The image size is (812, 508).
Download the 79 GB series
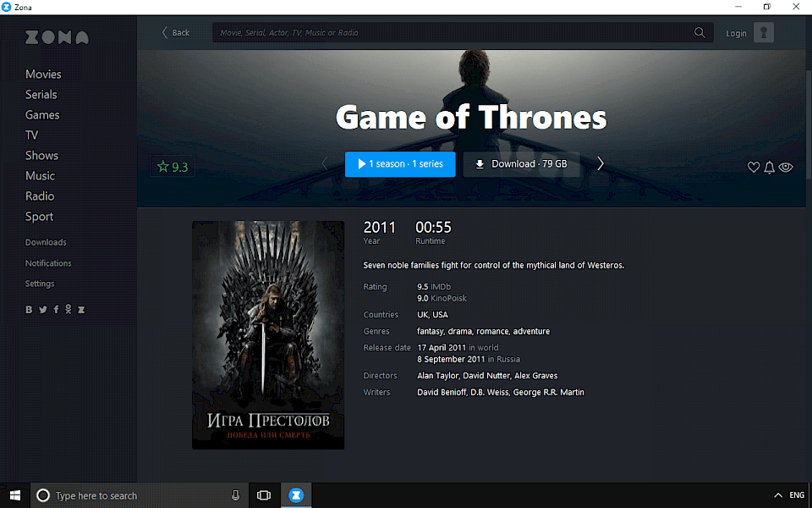click(x=521, y=163)
